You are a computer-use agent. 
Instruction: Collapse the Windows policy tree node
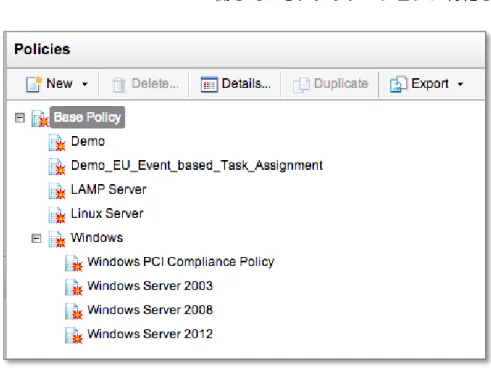coord(36,238)
